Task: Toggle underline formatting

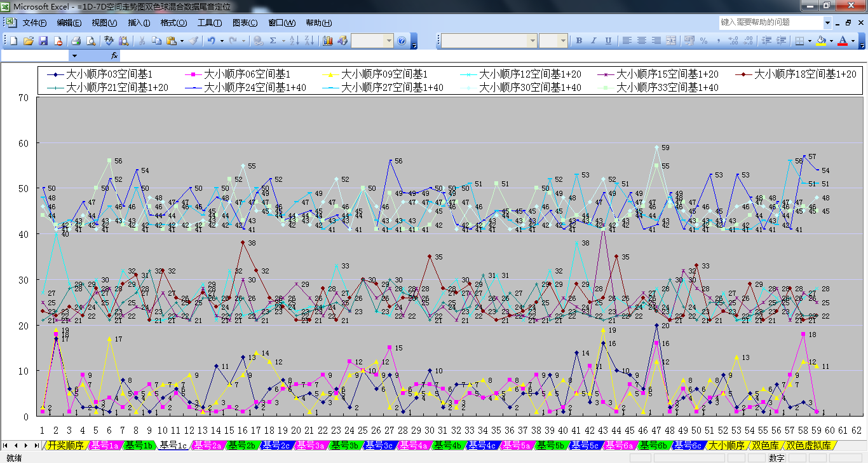Action: click(x=608, y=41)
